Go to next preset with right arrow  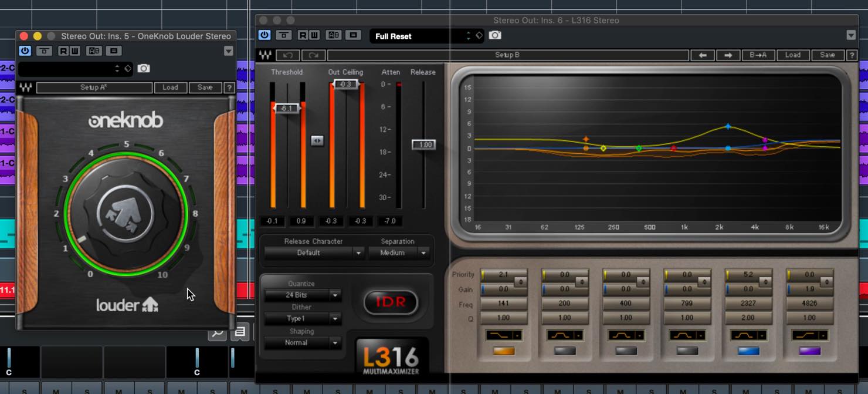click(x=728, y=55)
